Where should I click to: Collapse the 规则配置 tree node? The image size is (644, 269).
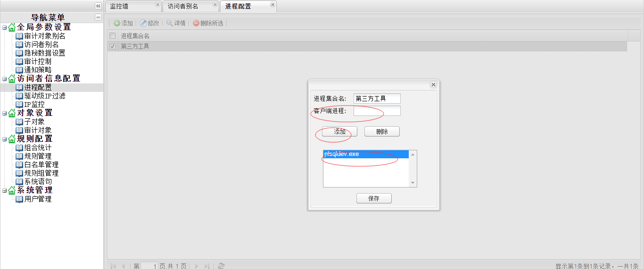(4, 139)
